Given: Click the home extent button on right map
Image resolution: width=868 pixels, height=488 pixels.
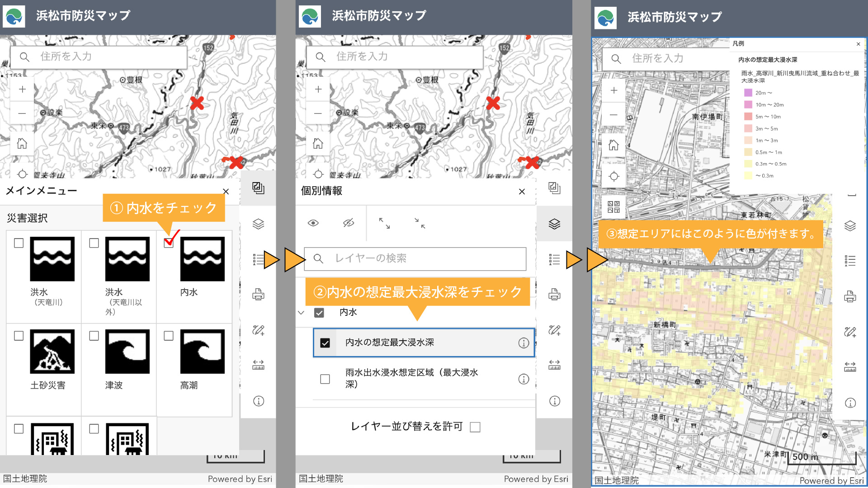Looking at the screenshot, I should click(613, 145).
